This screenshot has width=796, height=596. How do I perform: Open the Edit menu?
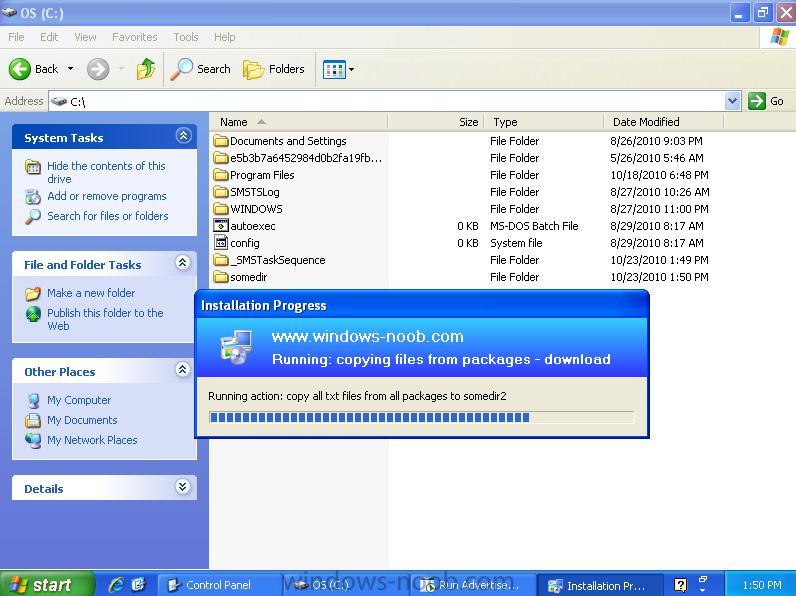click(49, 37)
